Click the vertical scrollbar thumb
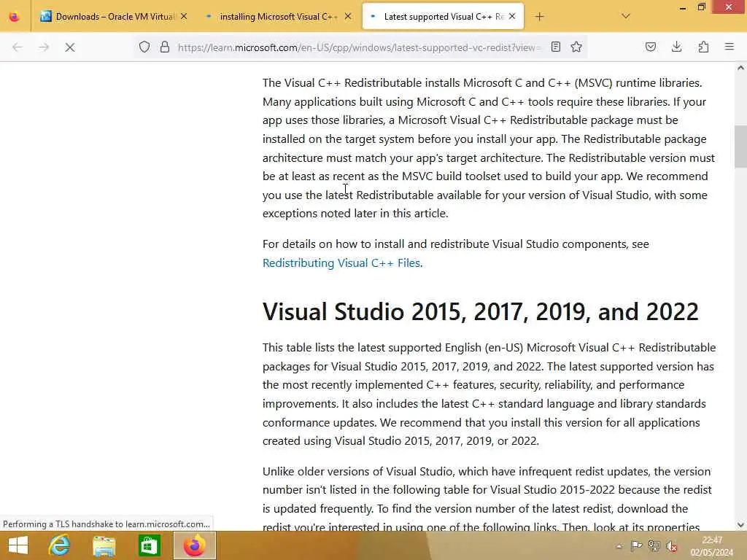This screenshot has width=747, height=560. [740, 146]
